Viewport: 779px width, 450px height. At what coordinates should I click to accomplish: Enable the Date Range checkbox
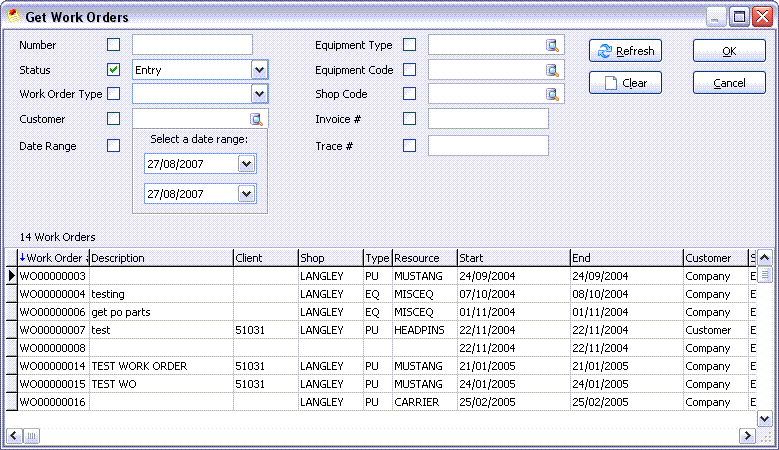pyautogui.click(x=113, y=146)
